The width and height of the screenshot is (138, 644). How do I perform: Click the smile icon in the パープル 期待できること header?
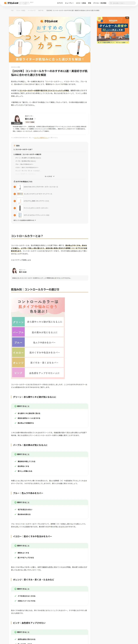15,454
